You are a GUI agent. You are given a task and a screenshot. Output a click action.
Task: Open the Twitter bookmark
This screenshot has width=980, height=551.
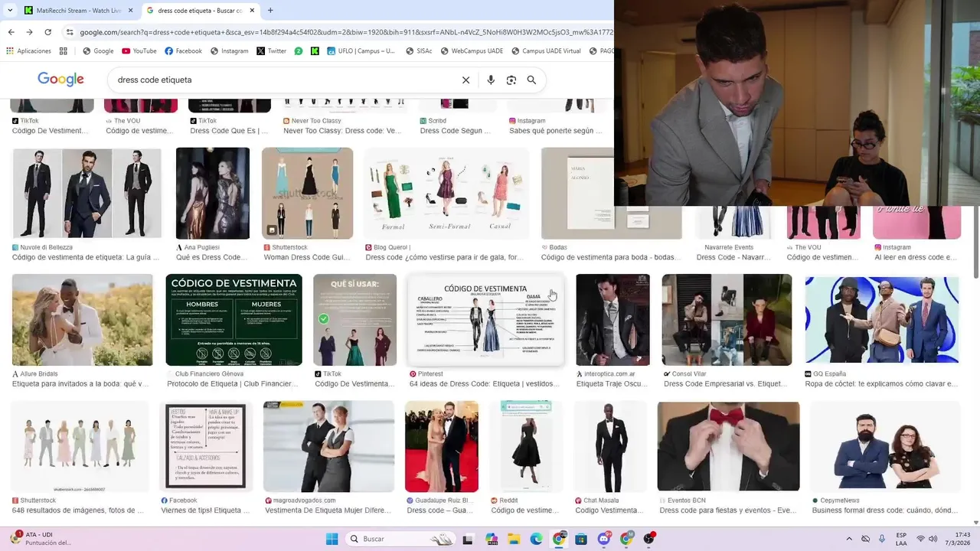tap(271, 51)
